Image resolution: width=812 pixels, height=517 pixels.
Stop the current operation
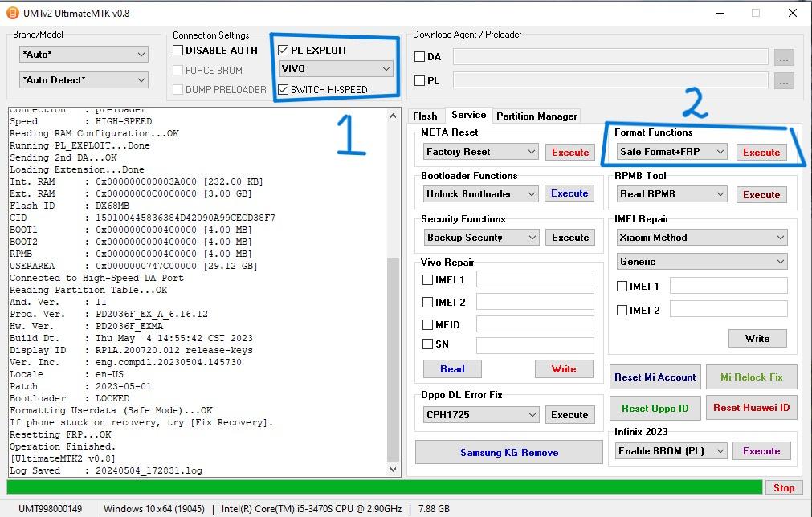click(x=784, y=487)
